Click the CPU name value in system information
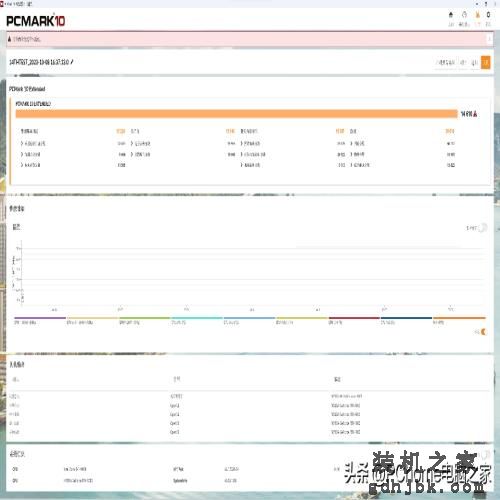Viewport: 500px width, 500px height. pos(75,469)
